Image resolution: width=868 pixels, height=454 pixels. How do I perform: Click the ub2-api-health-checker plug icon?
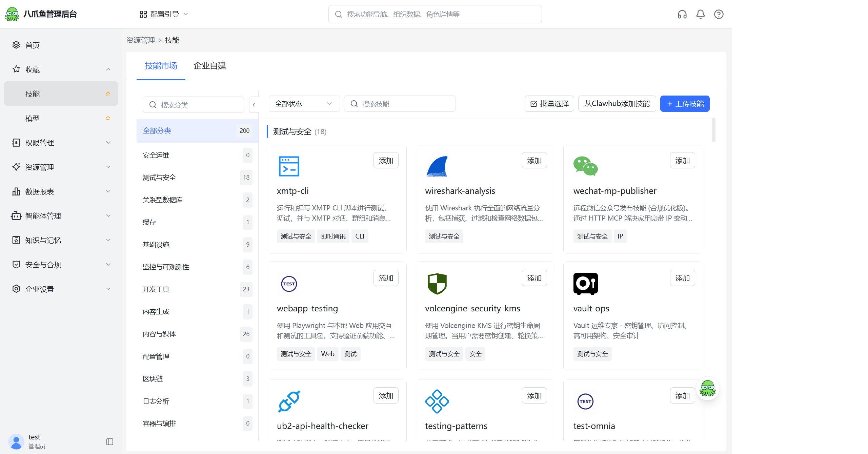[x=289, y=401]
